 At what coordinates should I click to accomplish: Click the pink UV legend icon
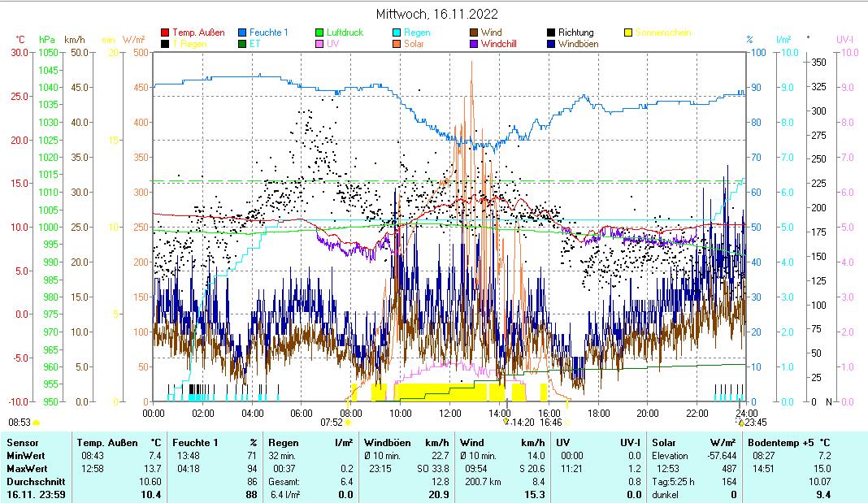click(319, 44)
